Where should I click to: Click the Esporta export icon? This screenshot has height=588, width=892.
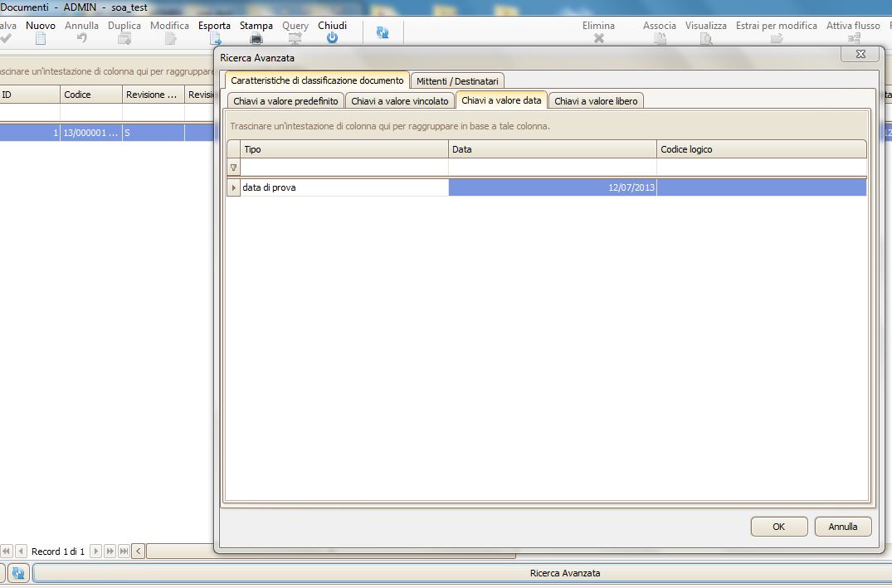(x=214, y=38)
